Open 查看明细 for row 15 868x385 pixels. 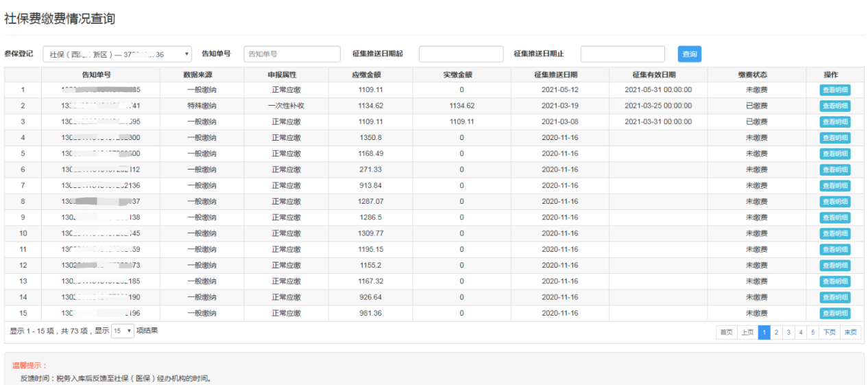[x=834, y=313]
